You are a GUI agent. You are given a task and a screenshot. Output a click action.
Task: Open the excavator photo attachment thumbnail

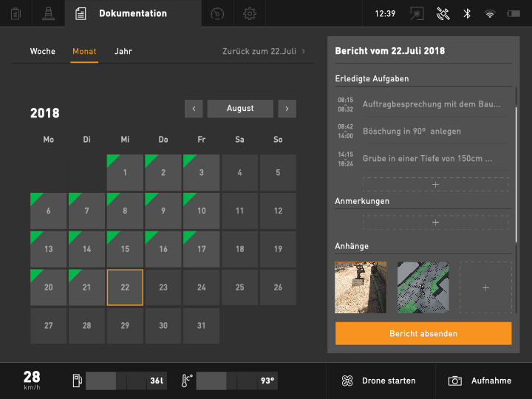point(361,287)
